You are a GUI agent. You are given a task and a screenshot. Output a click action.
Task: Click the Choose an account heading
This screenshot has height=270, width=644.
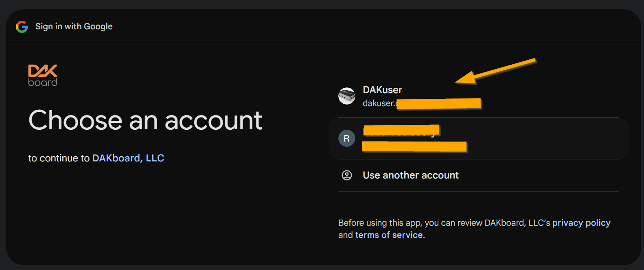(145, 120)
